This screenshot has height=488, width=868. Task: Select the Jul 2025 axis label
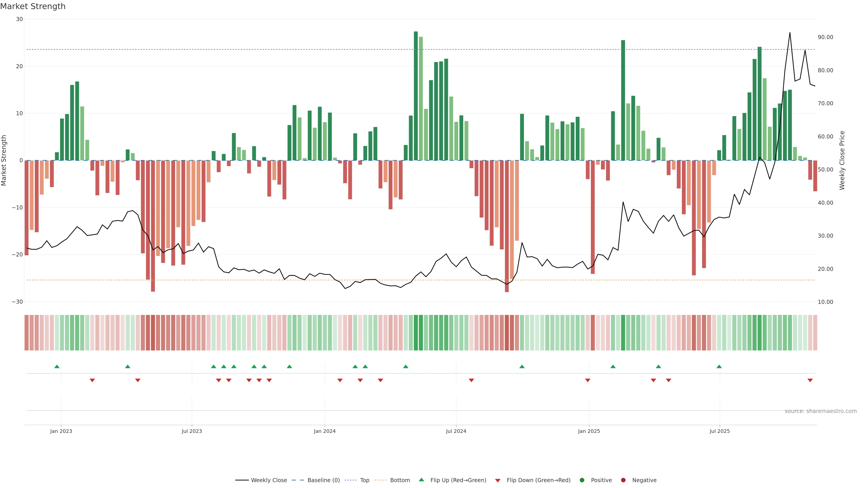point(719,431)
